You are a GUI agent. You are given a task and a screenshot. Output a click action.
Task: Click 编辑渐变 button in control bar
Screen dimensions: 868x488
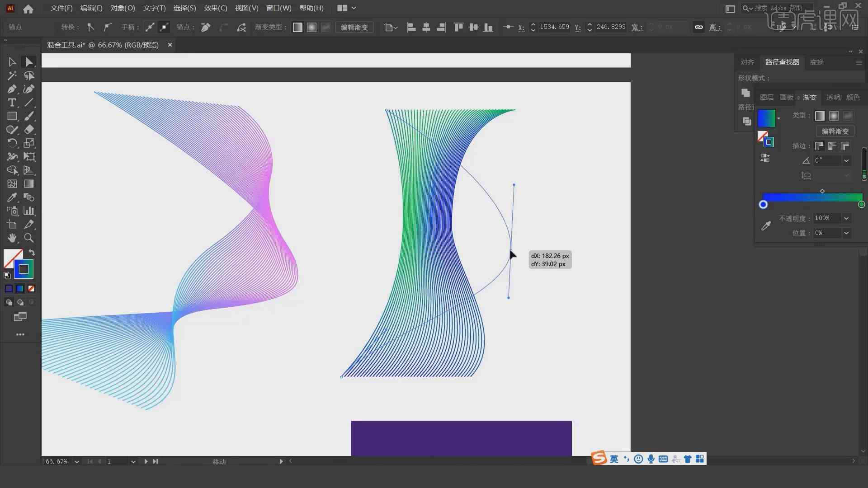click(x=354, y=27)
